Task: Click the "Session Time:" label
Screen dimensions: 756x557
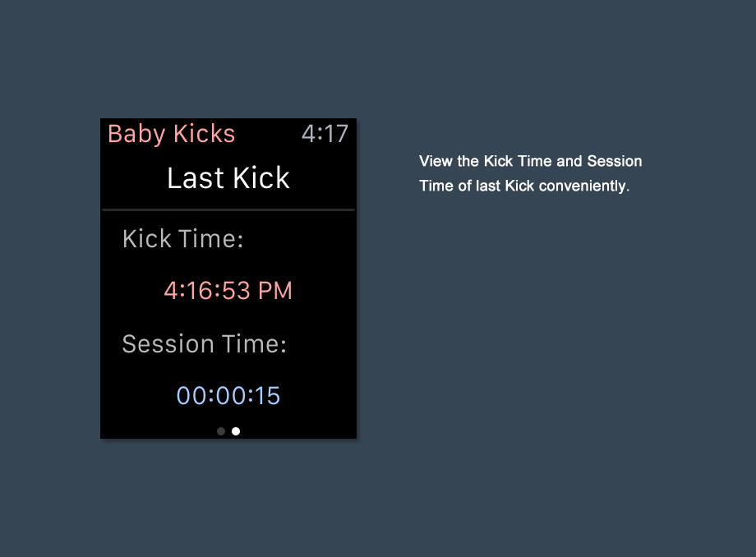Action: pos(204,343)
